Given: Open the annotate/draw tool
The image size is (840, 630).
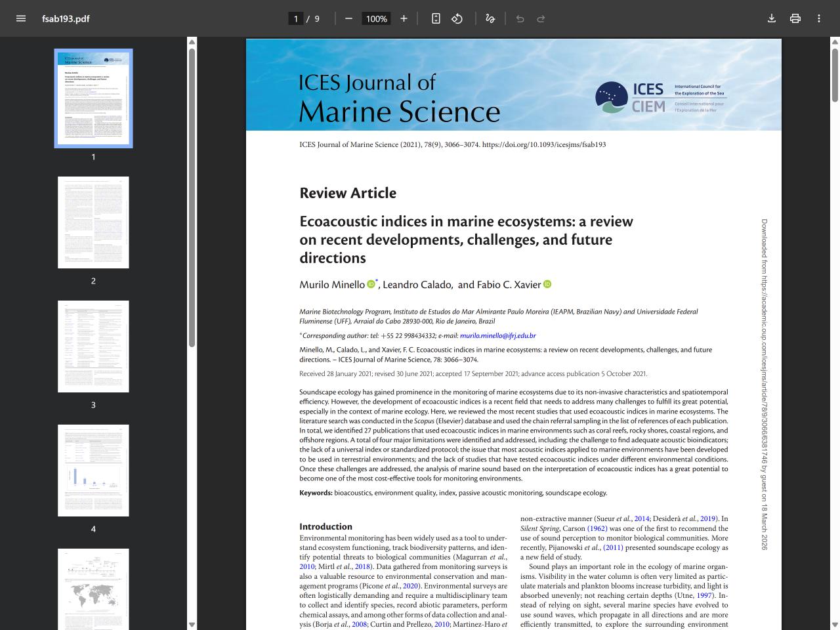Looking at the screenshot, I should pos(490,18).
